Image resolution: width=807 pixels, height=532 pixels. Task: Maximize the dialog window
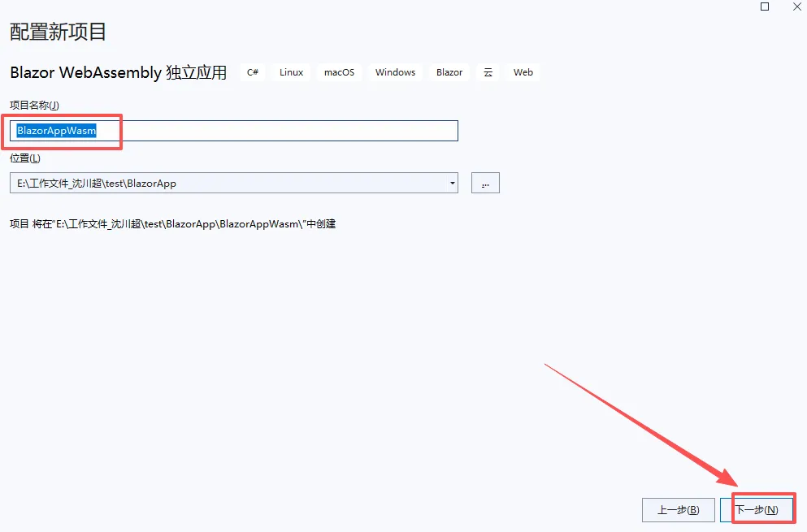[x=765, y=6]
